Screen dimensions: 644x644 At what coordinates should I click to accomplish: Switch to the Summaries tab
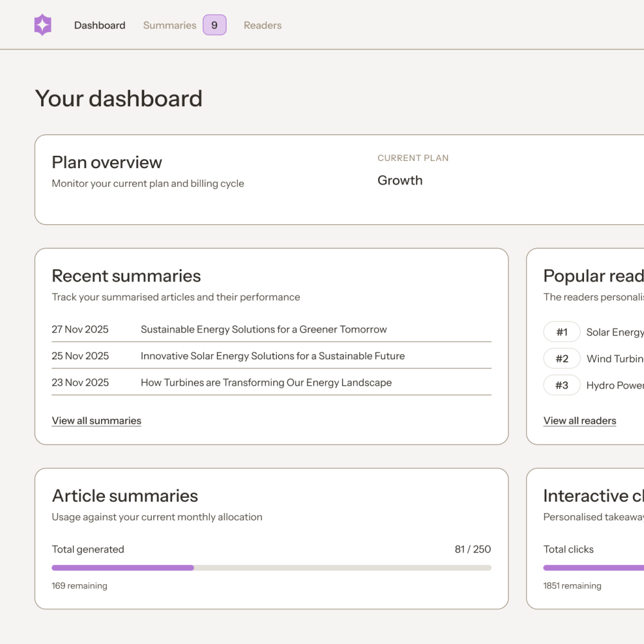tap(169, 26)
